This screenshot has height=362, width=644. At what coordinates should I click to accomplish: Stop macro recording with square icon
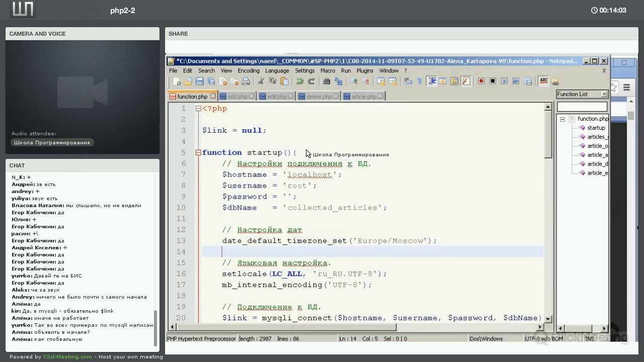493,81
